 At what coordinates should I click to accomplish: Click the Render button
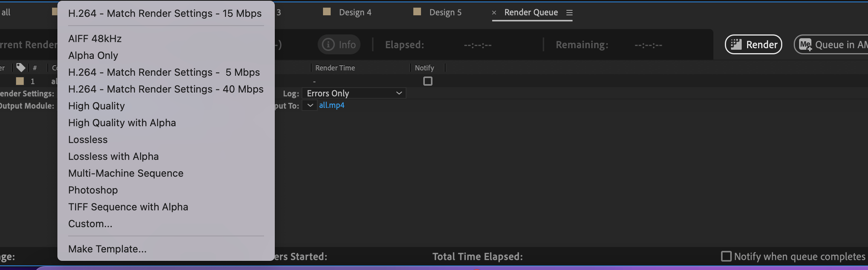pos(753,44)
